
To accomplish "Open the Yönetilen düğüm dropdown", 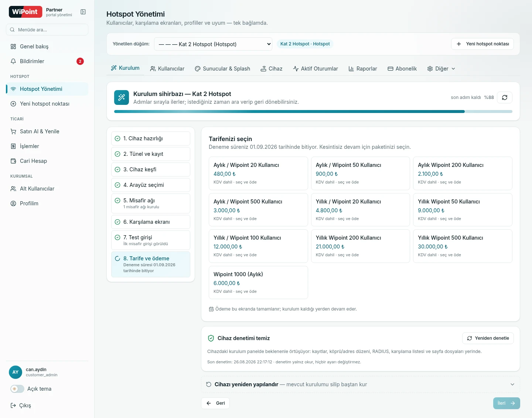I will pyautogui.click(x=213, y=44).
